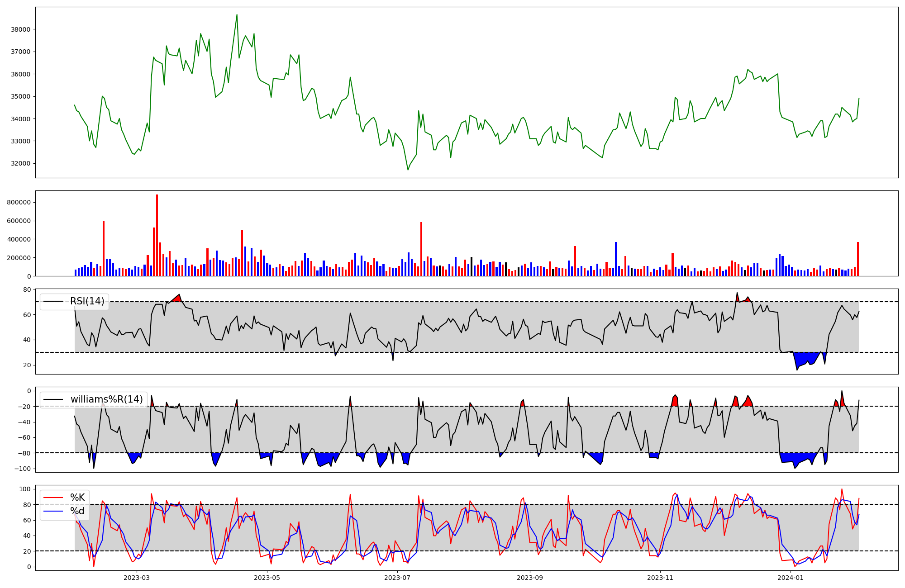Click the %K legend text
This screenshot has width=905, height=588.
(77, 498)
